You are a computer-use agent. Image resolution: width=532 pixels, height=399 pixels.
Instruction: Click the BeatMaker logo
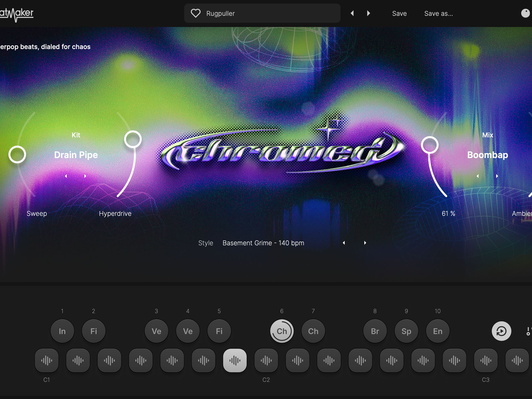tap(17, 14)
